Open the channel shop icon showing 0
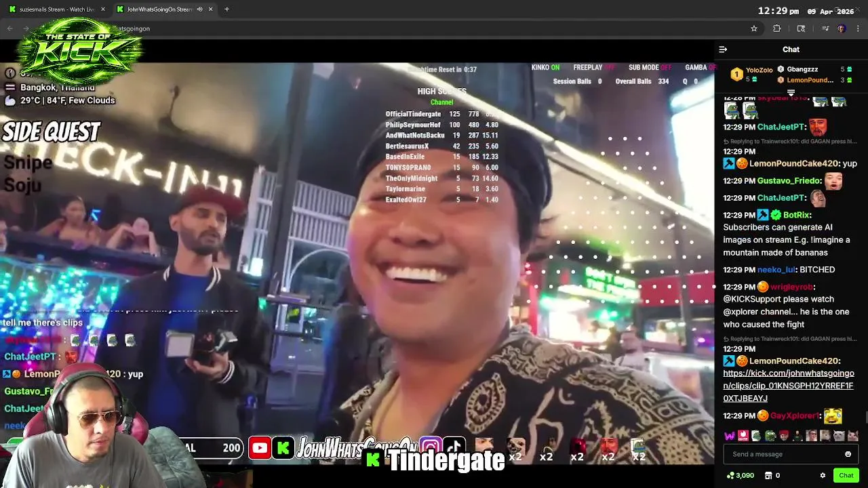 click(x=772, y=476)
